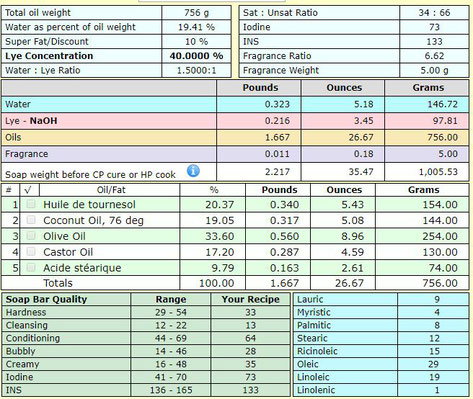Click the Lye Concentration value 40.0000 %
The image size is (473, 399).
196,56
